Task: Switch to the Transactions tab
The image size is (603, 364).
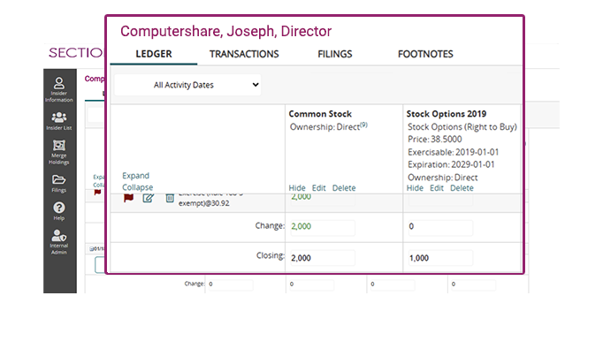Action: pyautogui.click(x=244, y=54)
